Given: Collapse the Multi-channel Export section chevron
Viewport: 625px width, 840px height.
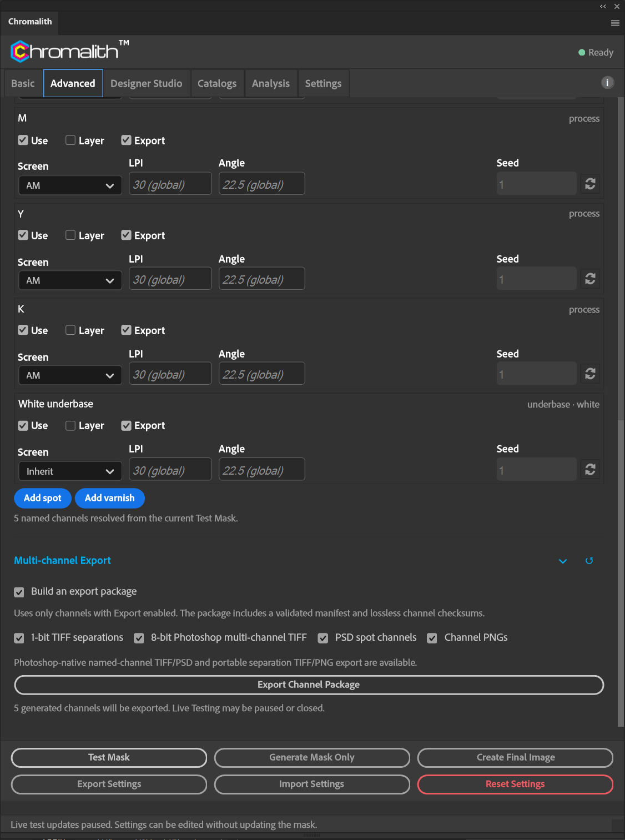Looking at the screenshot, I should (x=563, y=561).
